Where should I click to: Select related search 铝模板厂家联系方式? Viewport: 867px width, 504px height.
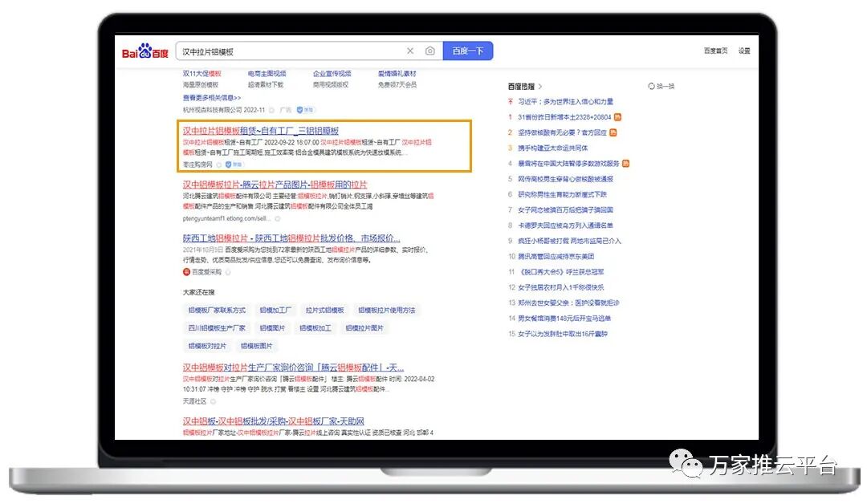pos(217,311)
